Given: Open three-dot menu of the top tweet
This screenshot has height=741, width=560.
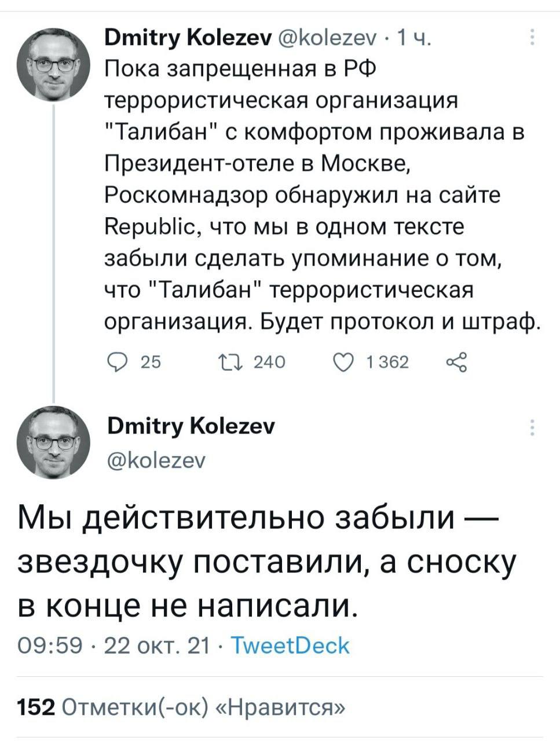Looking at the screenshot, I should tap(532, 39).
